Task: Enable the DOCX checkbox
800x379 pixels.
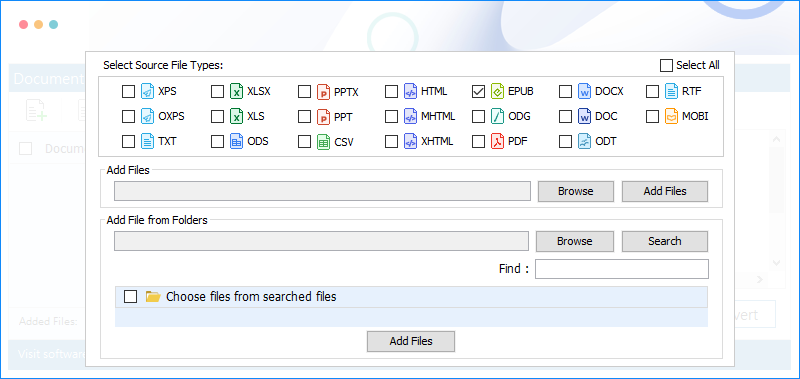Action: pyautogui.click(x=565, y=92)
